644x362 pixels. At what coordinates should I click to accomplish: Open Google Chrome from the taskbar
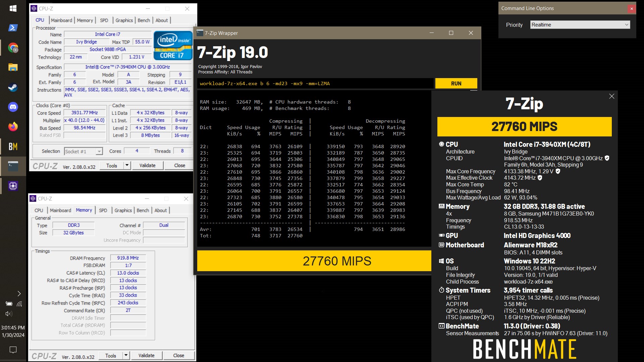click(13, 48)
